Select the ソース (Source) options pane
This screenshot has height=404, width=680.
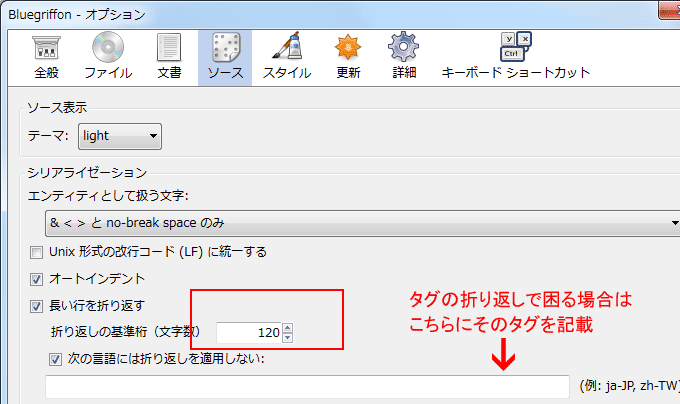point(225,58)
